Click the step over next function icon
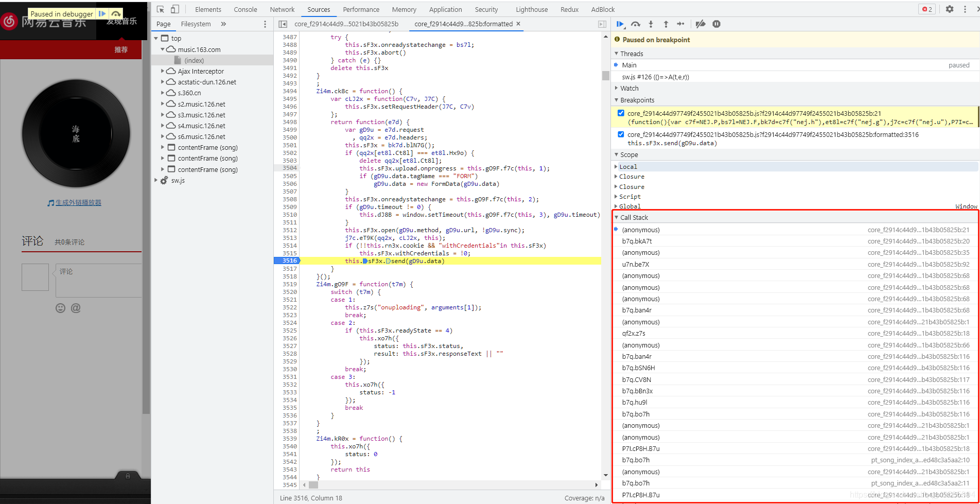 [636, 24]
